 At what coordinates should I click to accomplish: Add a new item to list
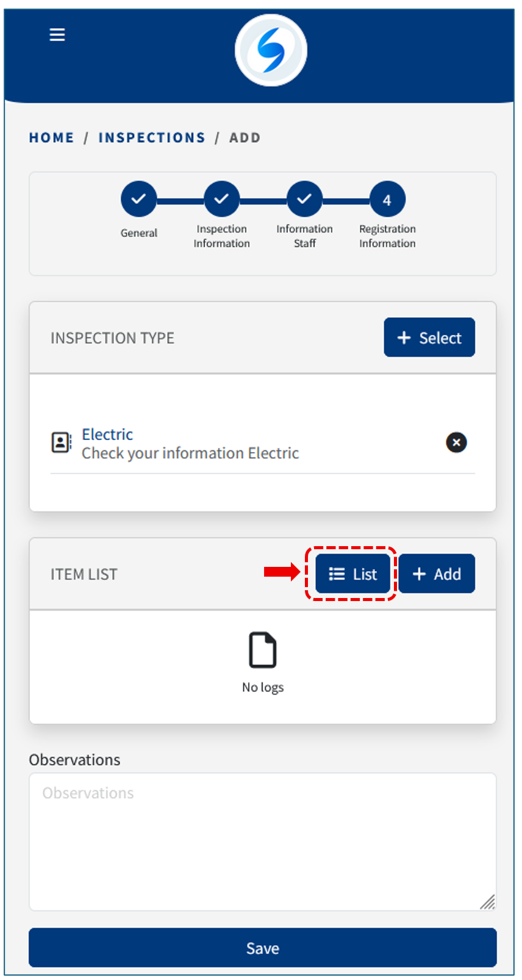(437, 574)
